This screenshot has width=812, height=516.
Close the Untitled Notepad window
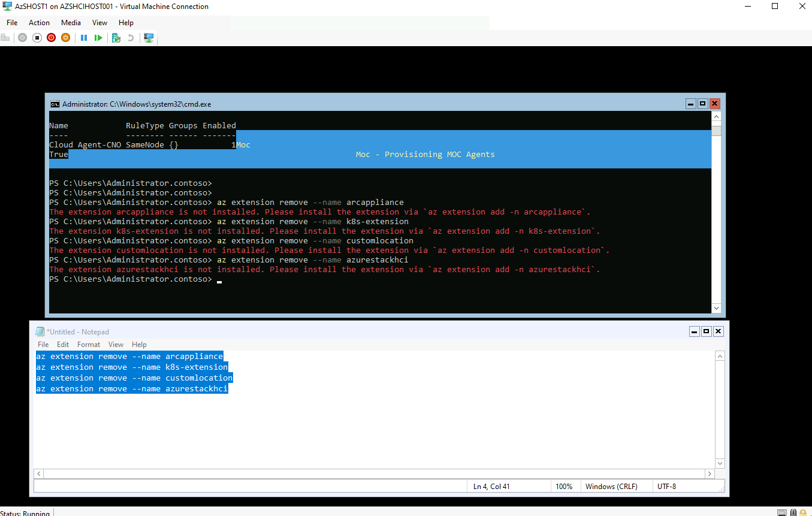(719, 331)
